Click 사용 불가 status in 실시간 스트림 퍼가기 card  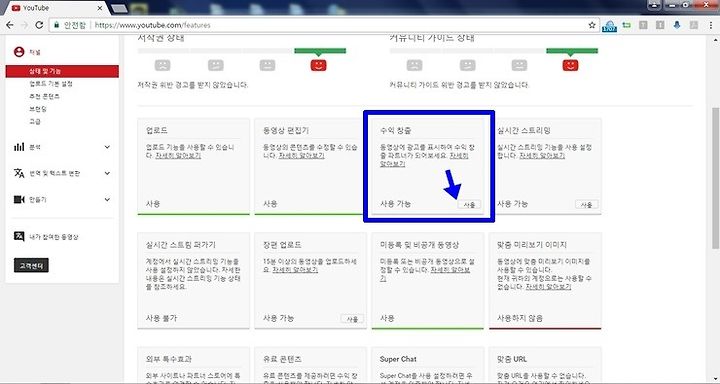[161, 318]
